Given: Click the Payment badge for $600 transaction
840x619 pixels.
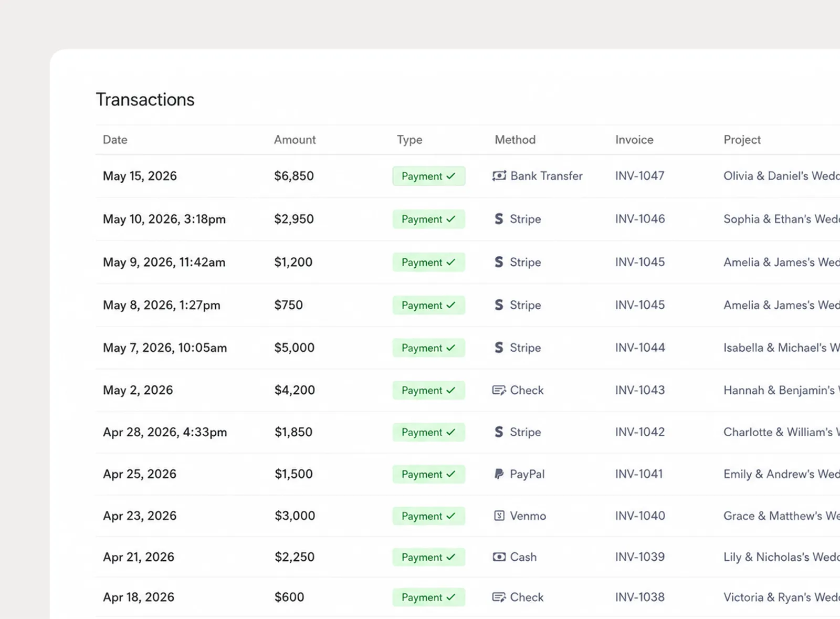Looking at the screenshot, I should (x=428, y=597).
